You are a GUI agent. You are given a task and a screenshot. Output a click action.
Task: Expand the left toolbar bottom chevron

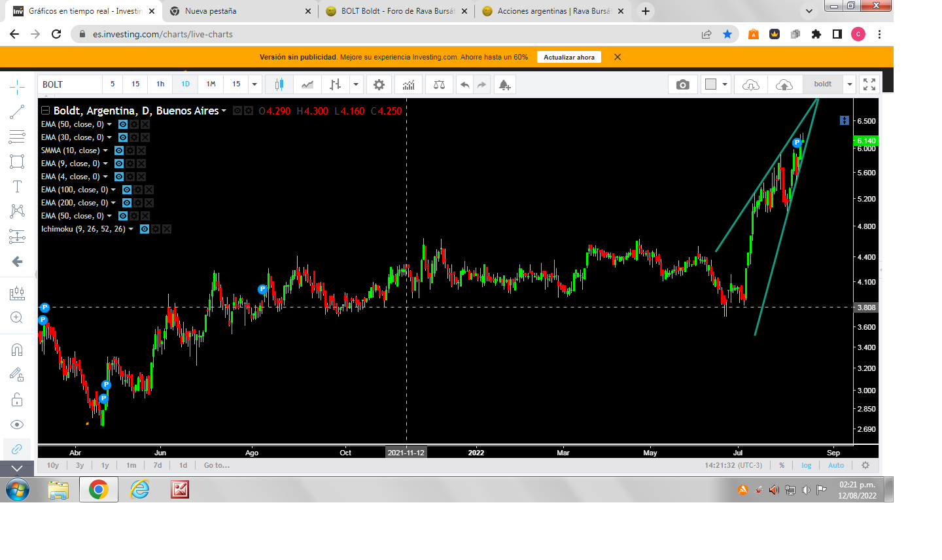point(17,468)
